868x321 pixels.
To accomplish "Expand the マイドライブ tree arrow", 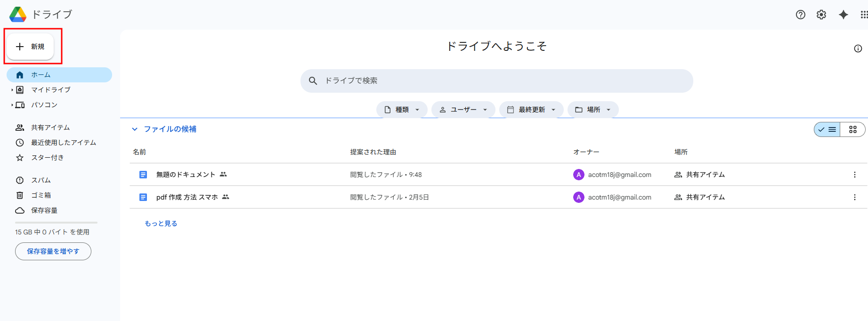I will click(12, 90).
